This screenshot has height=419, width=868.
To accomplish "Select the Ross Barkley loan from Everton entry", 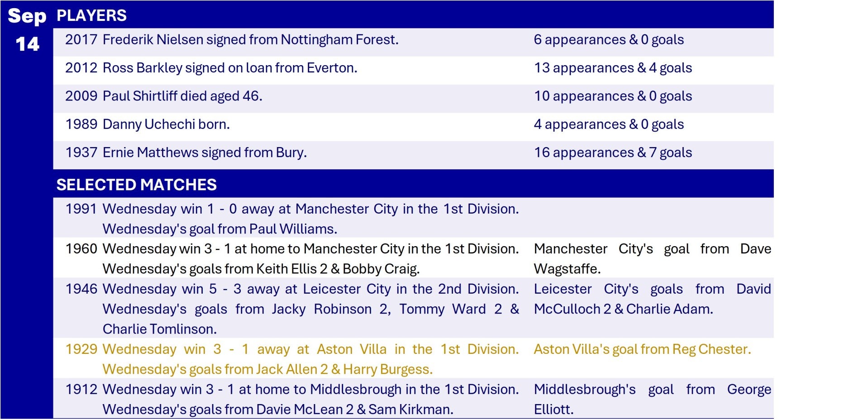I will coord(211,68).
